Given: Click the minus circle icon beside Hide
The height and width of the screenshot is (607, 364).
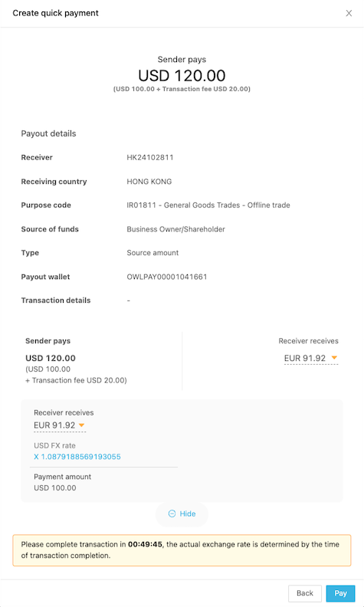Looking at the screenshot, I should point(172,513).
